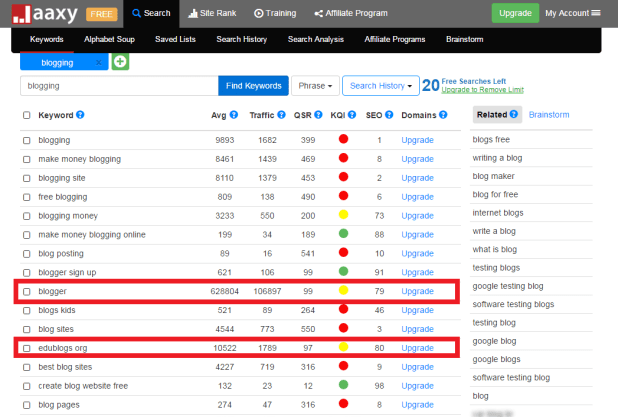Click related keyword 'google blogs'
The image size is (618, 417).
pos(496,359)
